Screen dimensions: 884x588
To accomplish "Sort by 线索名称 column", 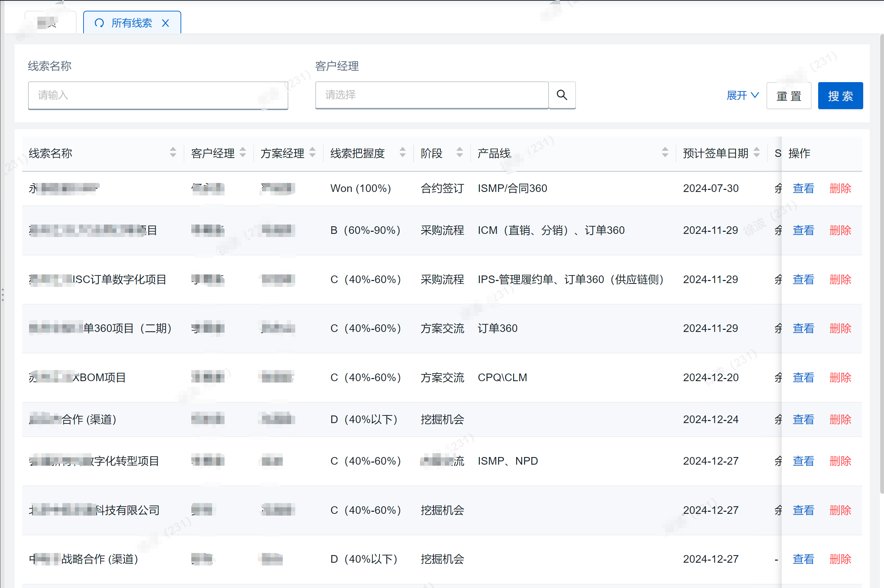I will click(x=173, y=152).
